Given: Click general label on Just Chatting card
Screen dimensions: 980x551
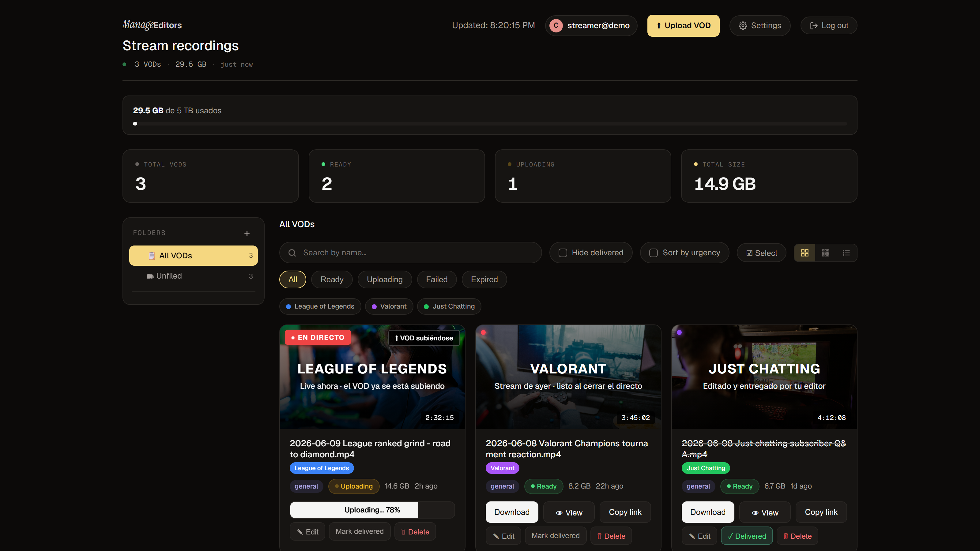Looking at the screenshot, I should point(698,486).
